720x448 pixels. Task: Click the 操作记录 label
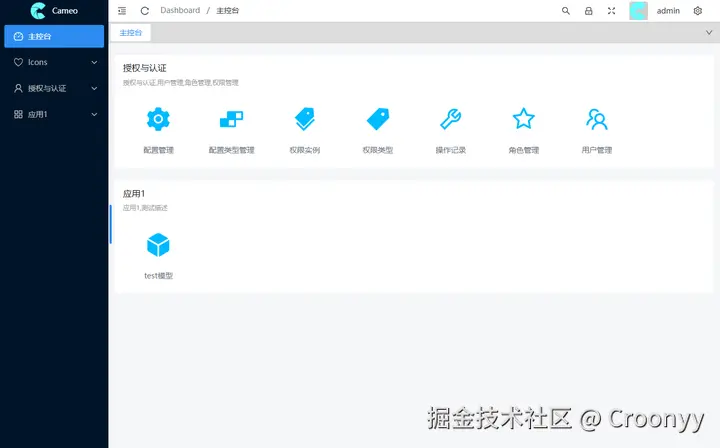450,150
